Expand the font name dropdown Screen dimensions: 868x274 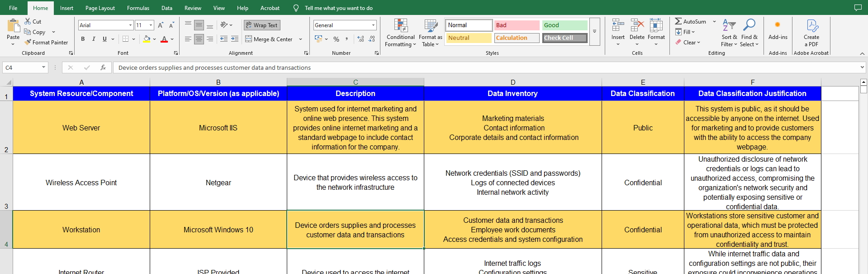pyautogui.click(x=130, y=25)
